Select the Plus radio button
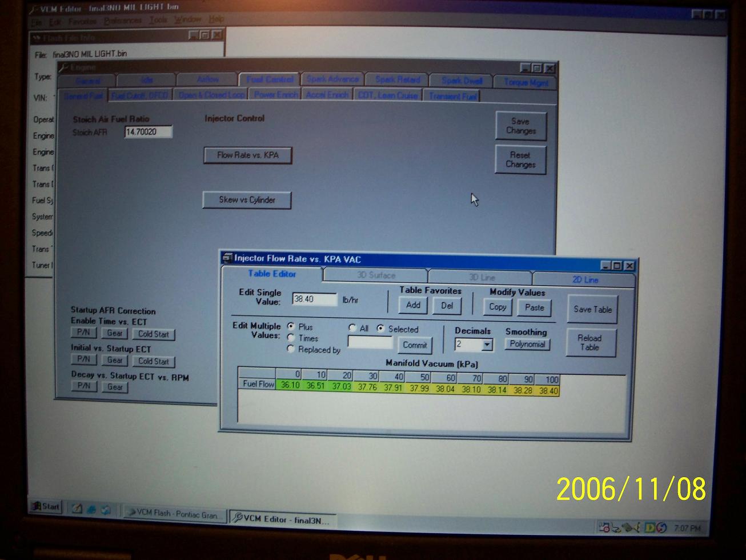746x560 pixels. coord(291,326)
